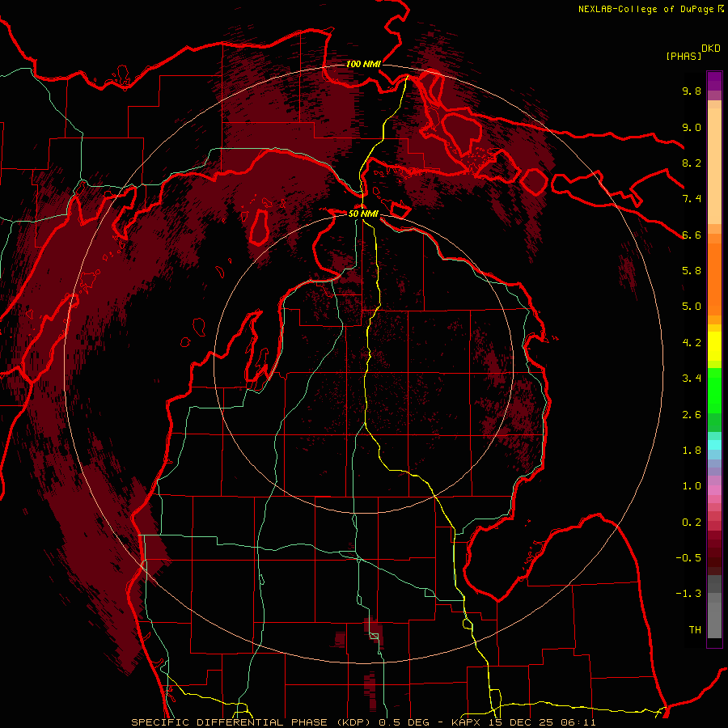The image size is (728, 728).
Task: Click the TH threshold label
Action: (695, 630)
